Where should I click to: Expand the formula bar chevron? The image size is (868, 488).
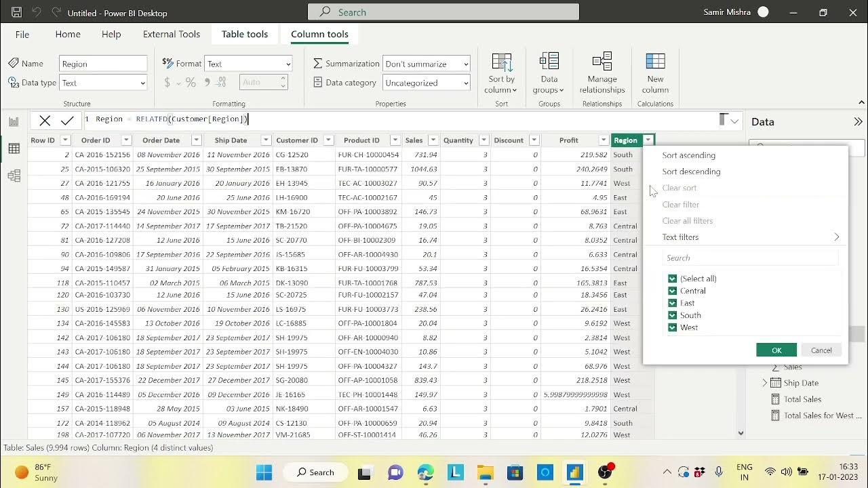pyautogui.click(x=734, y=121)
